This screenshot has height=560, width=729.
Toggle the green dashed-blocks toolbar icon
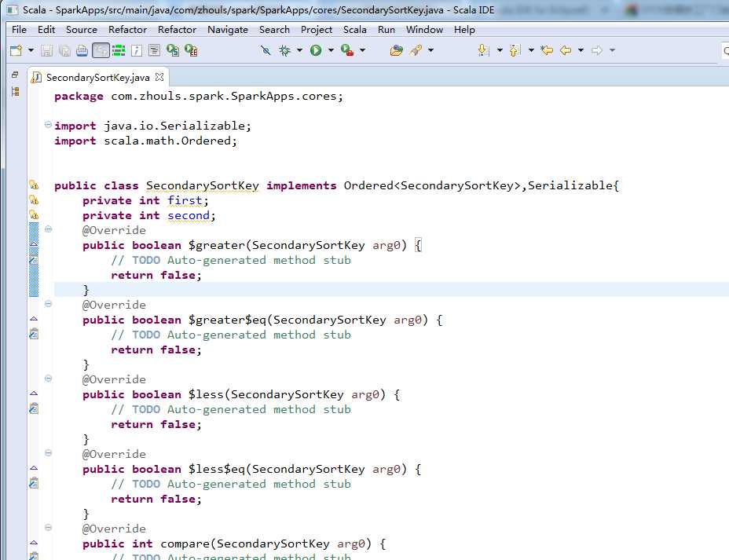(119, 50)
